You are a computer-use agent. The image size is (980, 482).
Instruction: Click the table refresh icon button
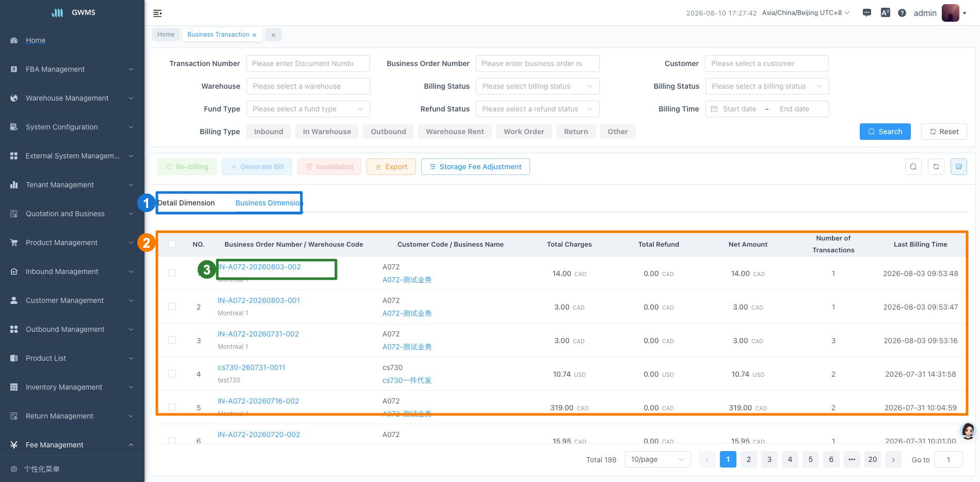[936, 167]
